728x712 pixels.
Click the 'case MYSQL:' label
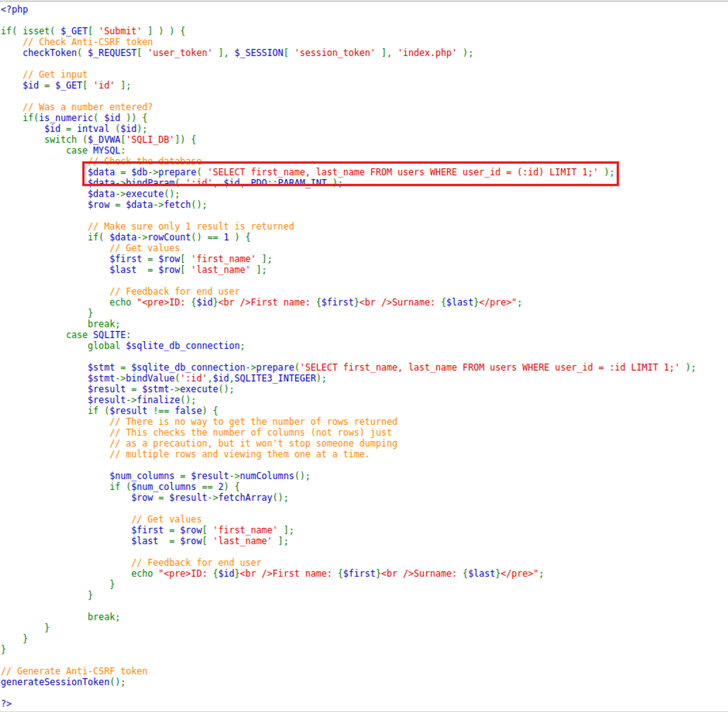pos(95,150)
